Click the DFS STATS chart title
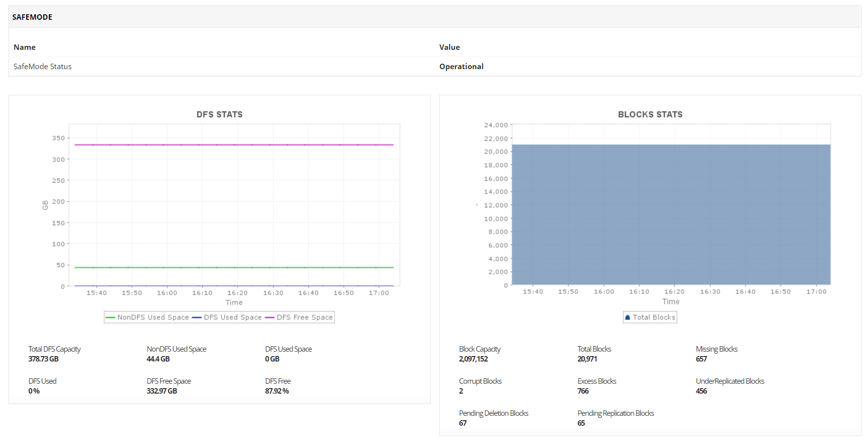Image resolution: width=868 pixels, height=442 pixels. click(x=219, y=115)
